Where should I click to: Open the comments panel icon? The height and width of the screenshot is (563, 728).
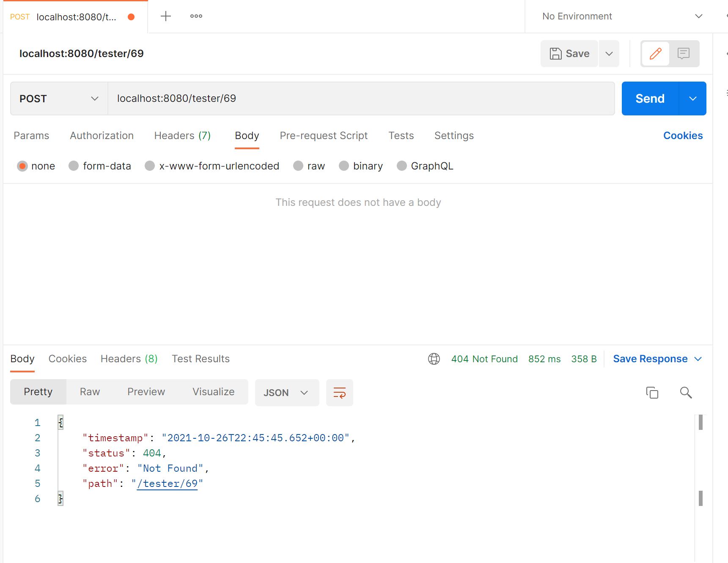pos(684,54)
